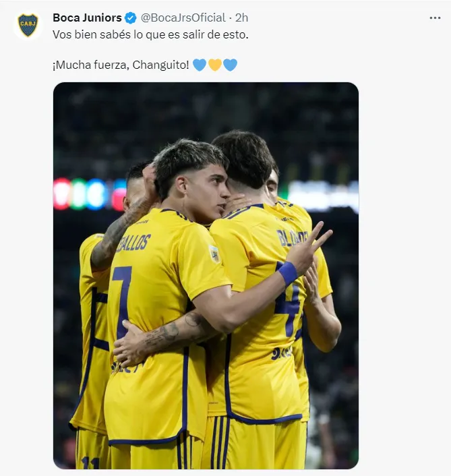This screenshot has width=451, height=476.
Task: Click the first blue heart emoji
Action: point(200,65)
